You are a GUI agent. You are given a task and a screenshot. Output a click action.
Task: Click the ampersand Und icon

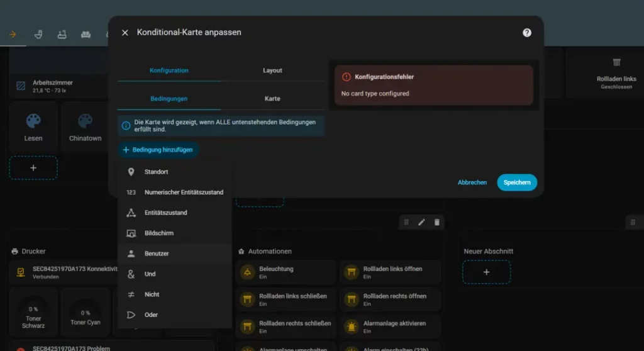click(131, 274)
